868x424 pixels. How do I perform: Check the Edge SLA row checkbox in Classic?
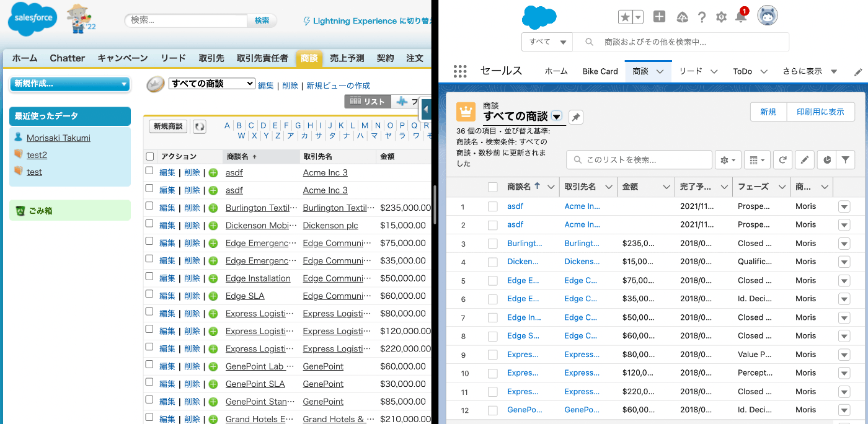coord(149,294)
